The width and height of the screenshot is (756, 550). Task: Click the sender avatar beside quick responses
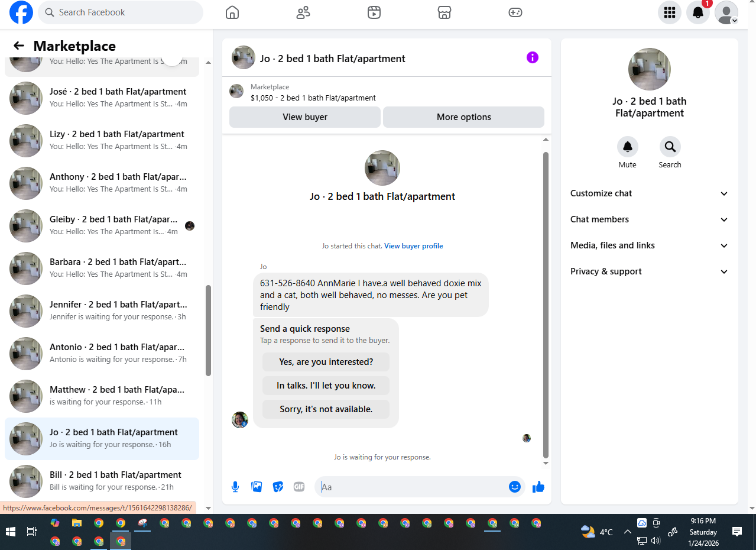240,420
